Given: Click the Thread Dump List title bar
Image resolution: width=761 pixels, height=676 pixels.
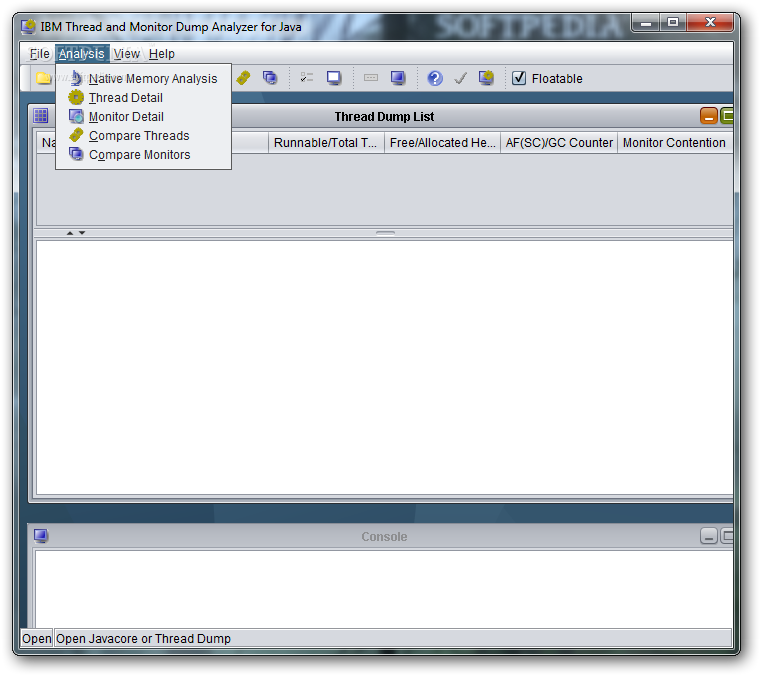Looking at the screenshot, I should point(384,116).
